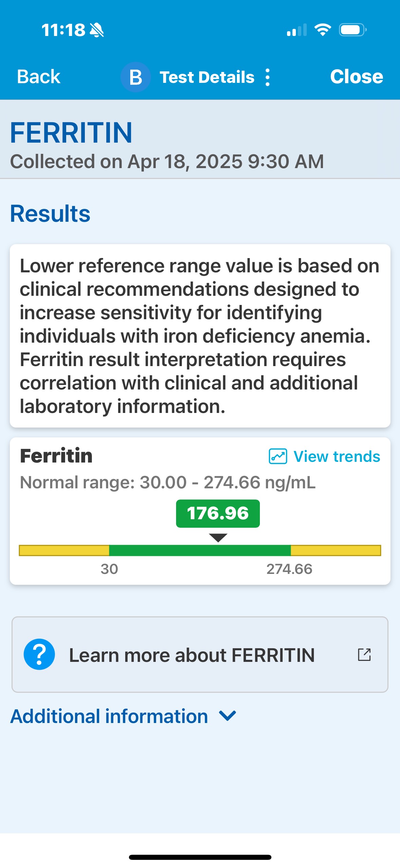Go Back to the previous screen

pos(39,77)
